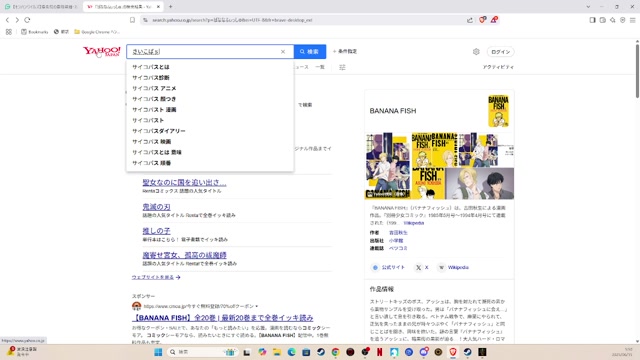
Task: Switch to the first browser tab
Action: tap(41, 7)
